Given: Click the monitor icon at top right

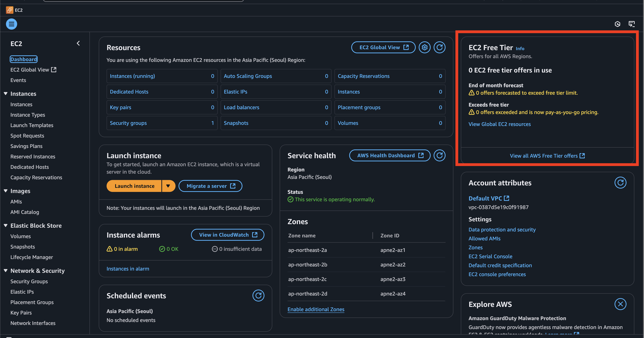Looking at the screenshot, I should tap(632, 24).
